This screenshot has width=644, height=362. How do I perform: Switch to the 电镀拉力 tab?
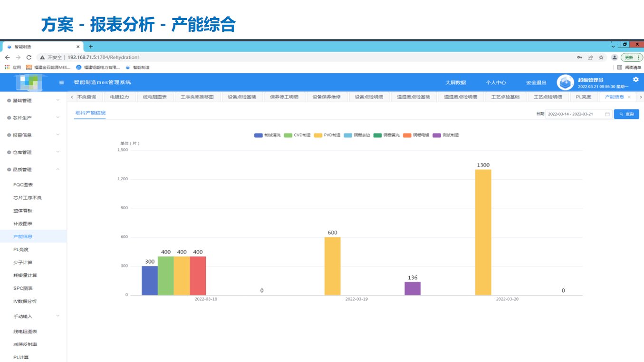[119, 97]
